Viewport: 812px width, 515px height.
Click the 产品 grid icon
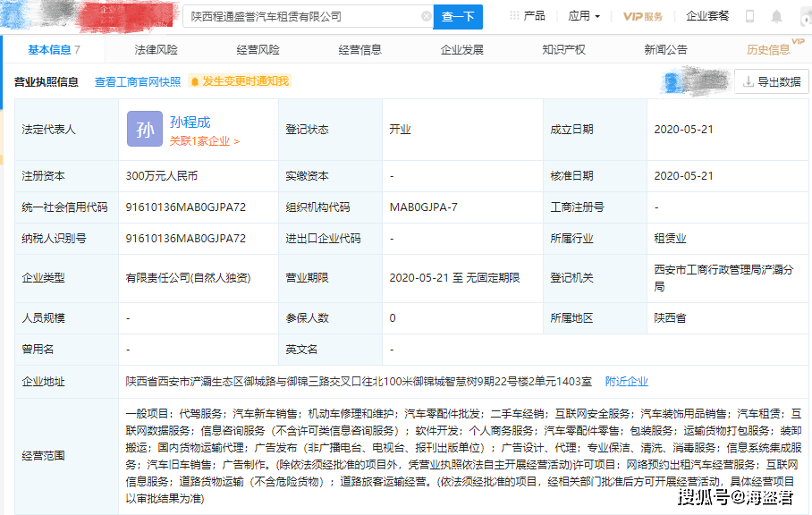point(514,16)
